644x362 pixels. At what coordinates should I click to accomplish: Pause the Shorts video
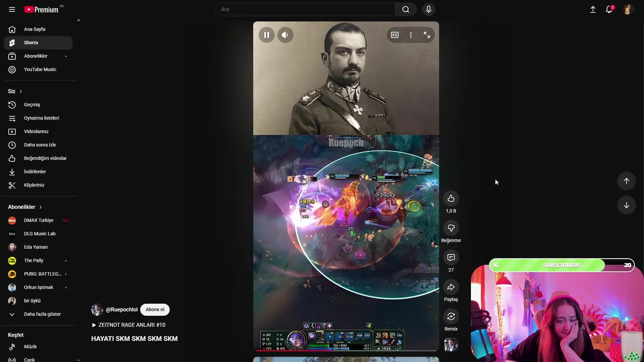point(267,35)
